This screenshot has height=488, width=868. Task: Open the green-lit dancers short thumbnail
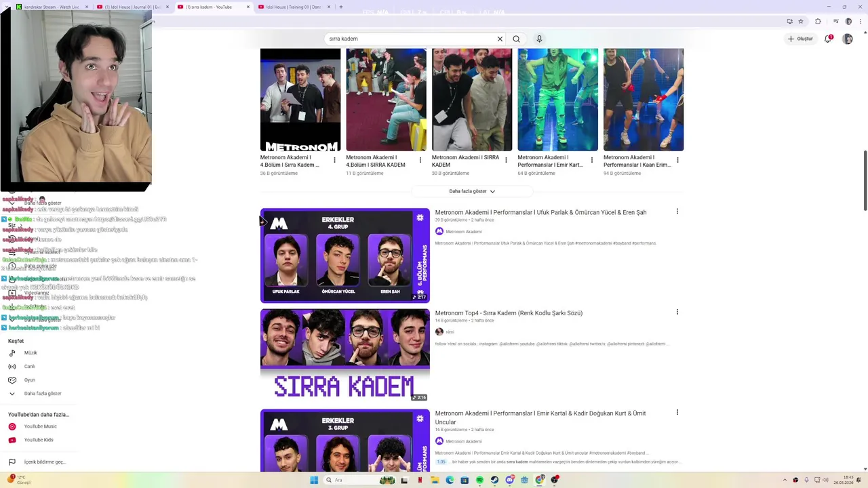point(558,100)
